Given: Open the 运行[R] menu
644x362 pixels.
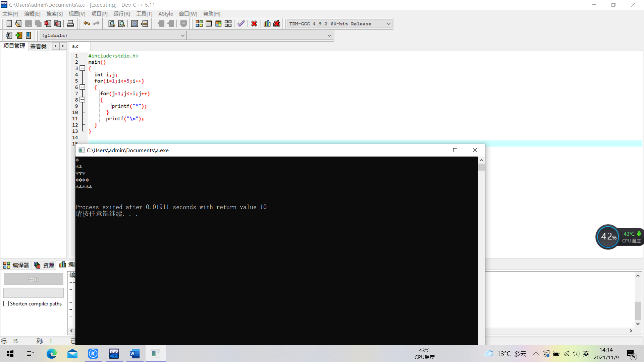Looking at the screenshot, I should (x=121, y=14).
